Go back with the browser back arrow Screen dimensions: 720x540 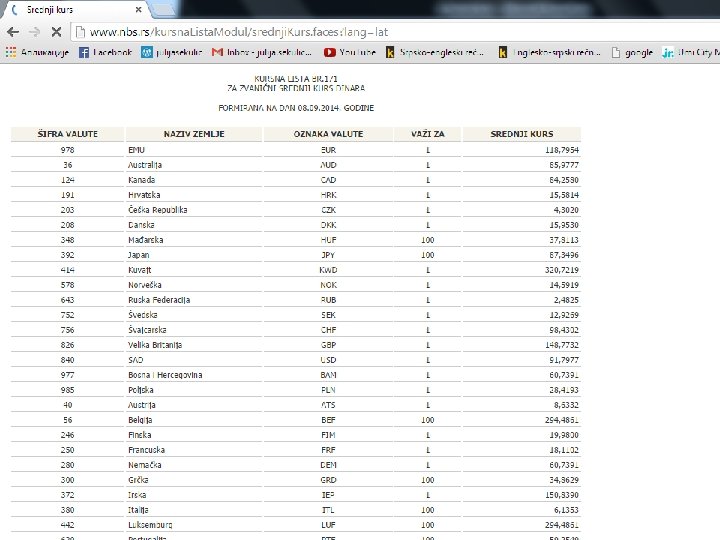click(x=13, y=32)
